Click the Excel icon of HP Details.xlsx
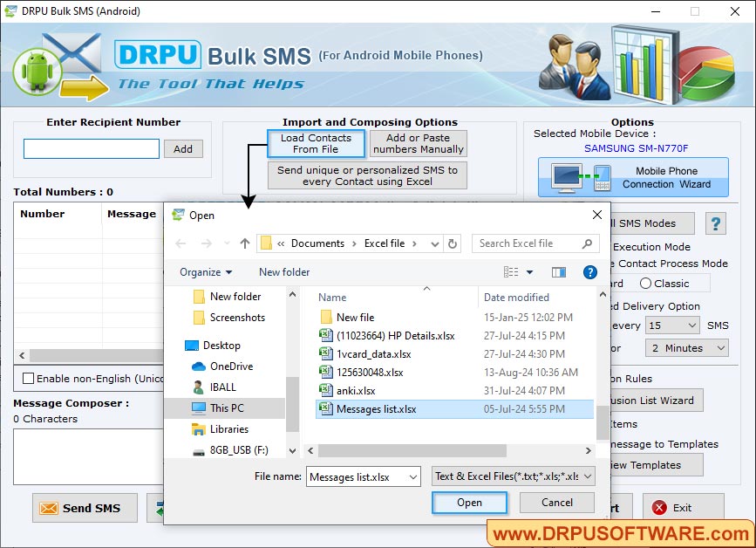Image resolution: width=756 pixels, height=548 pixels. point(326,335)
